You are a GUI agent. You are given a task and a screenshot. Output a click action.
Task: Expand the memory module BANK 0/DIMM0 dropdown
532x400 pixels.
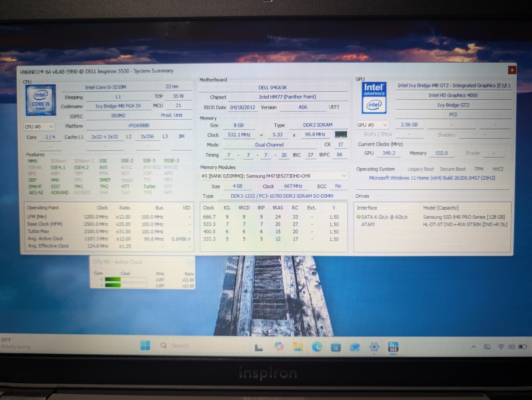coord(273,176)
